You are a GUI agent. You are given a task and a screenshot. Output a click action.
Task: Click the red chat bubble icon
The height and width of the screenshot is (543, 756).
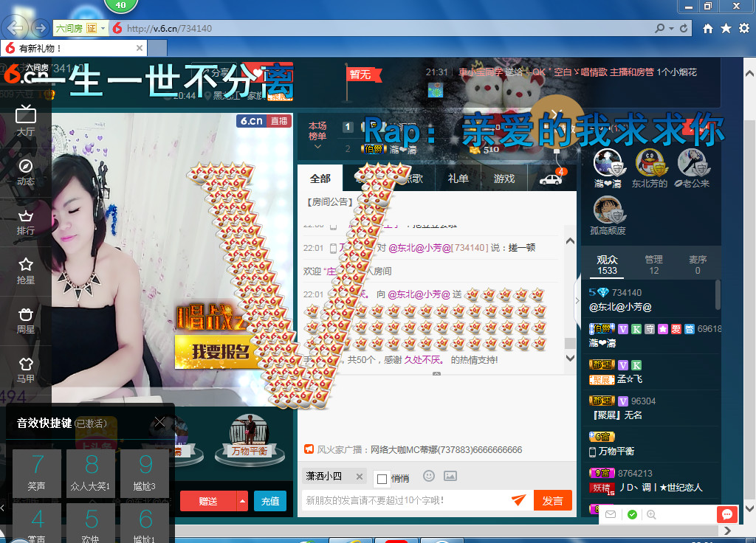(x=727, y=514)
